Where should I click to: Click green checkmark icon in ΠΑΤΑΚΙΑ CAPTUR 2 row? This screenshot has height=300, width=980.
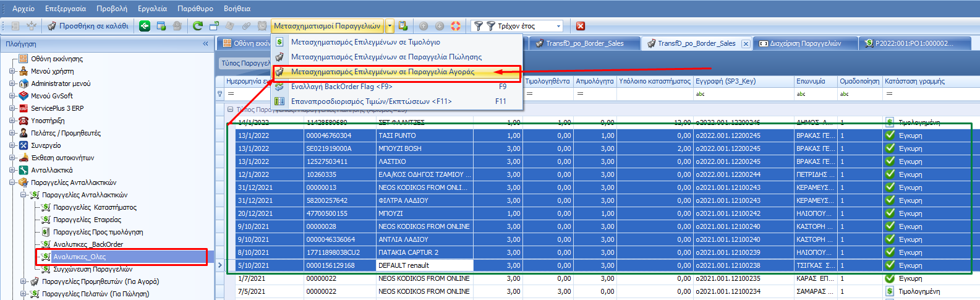pyautogui.click(x=890, y=252)
